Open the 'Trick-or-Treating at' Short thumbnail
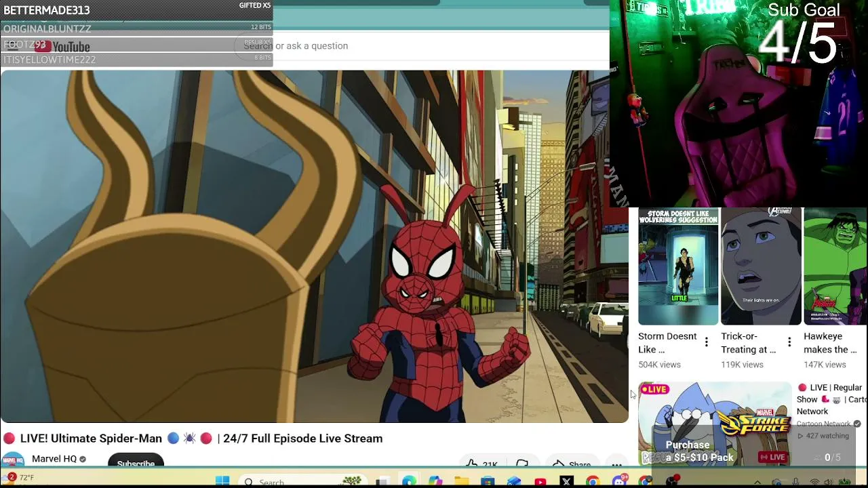 761,267
